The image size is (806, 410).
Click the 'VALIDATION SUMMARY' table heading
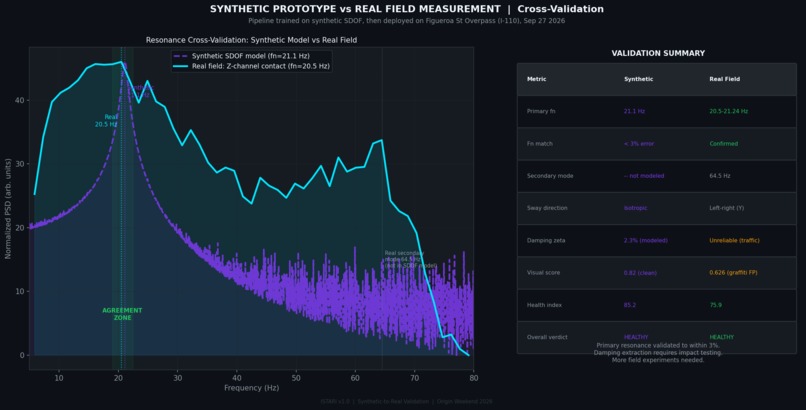click(658, 53)
